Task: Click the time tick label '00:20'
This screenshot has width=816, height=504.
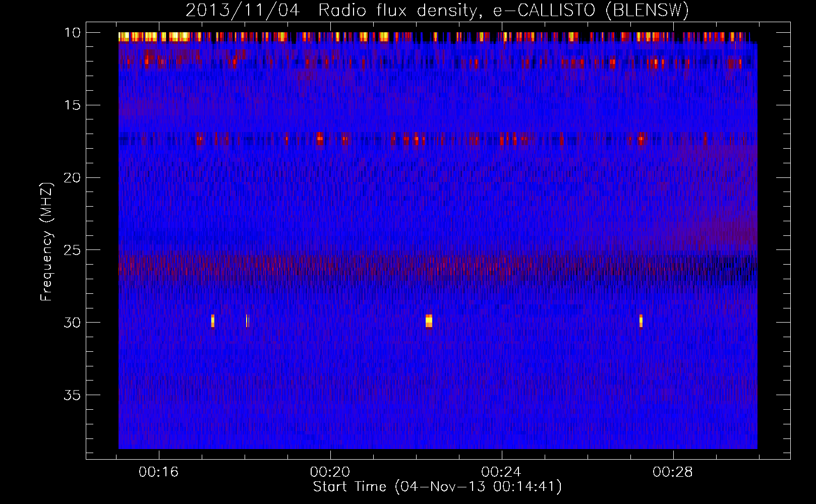Action: [330, 472]
